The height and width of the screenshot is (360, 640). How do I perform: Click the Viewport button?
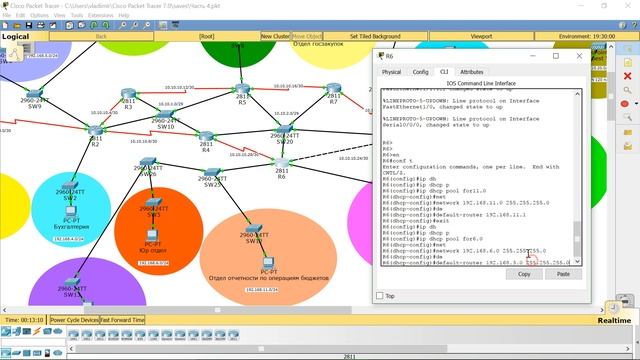click(481, 36)
